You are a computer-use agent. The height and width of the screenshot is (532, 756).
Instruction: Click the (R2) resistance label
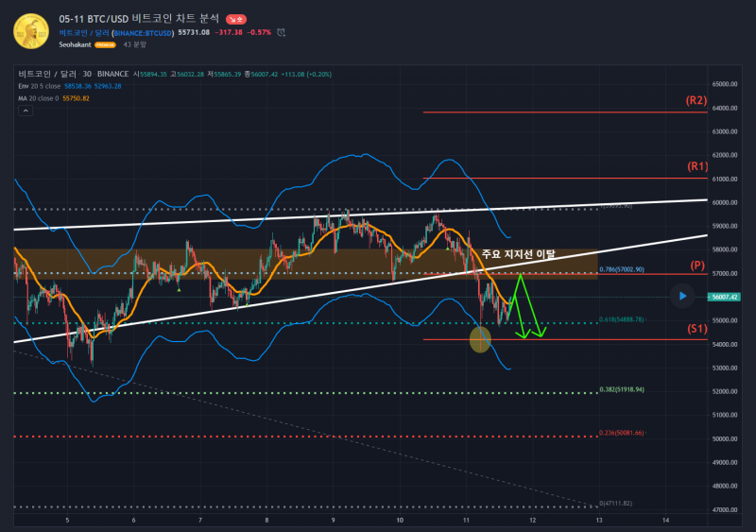pos(696,100)
